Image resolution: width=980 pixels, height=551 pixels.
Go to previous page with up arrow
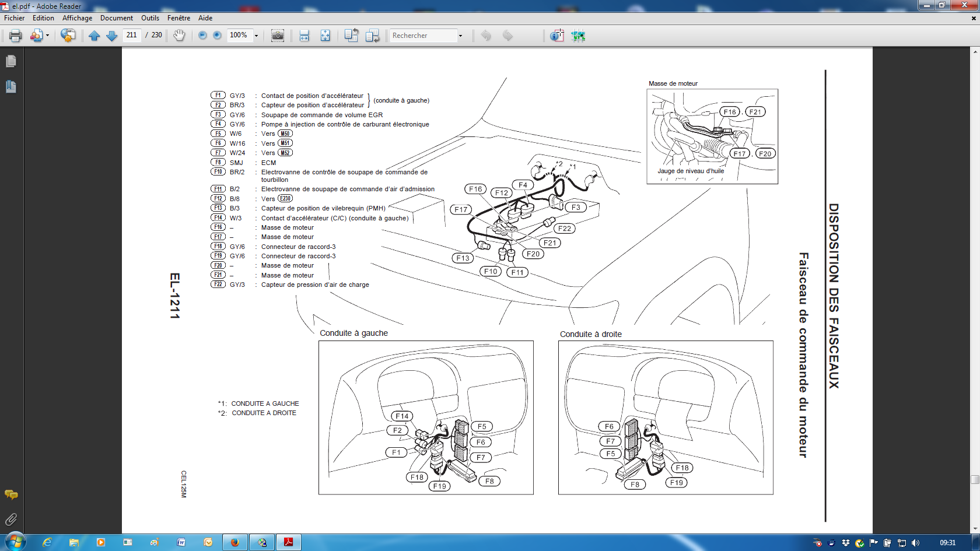(x=94, y=36)
